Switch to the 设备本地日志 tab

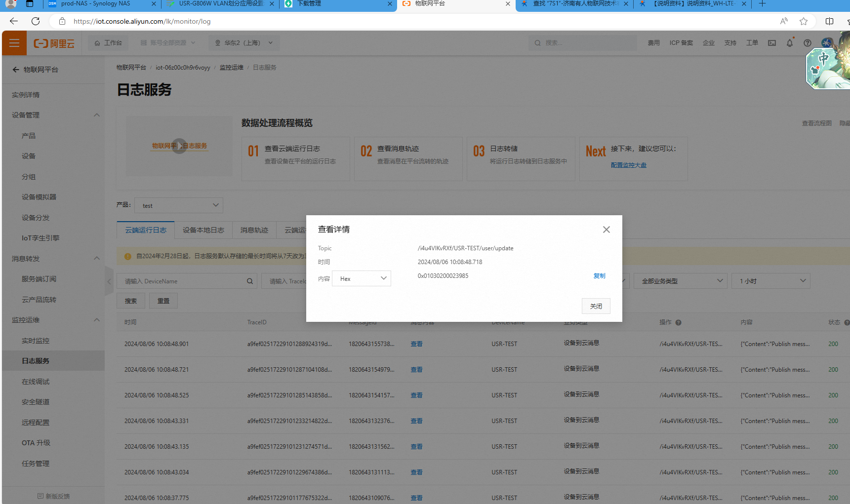203,230
